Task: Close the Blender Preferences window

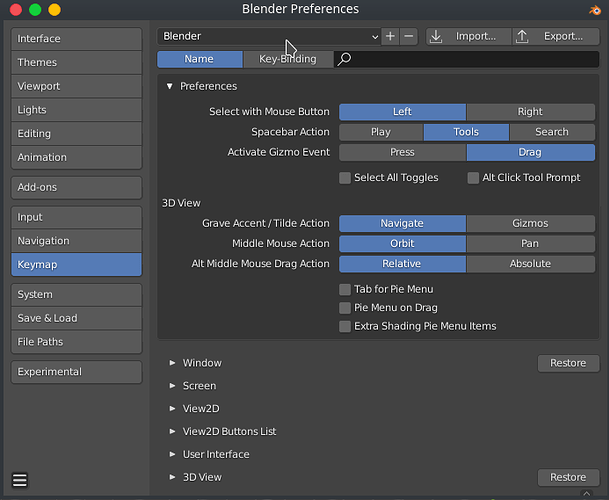Action: click(x=16, y=10)
